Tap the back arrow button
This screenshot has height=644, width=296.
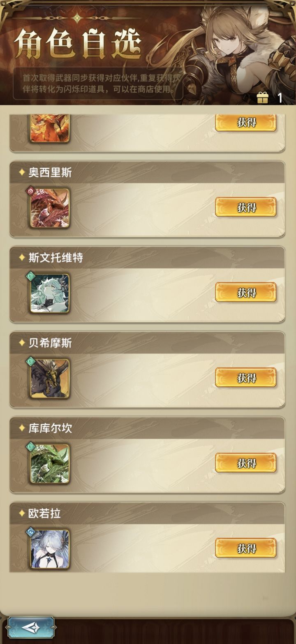pos(31,627)
